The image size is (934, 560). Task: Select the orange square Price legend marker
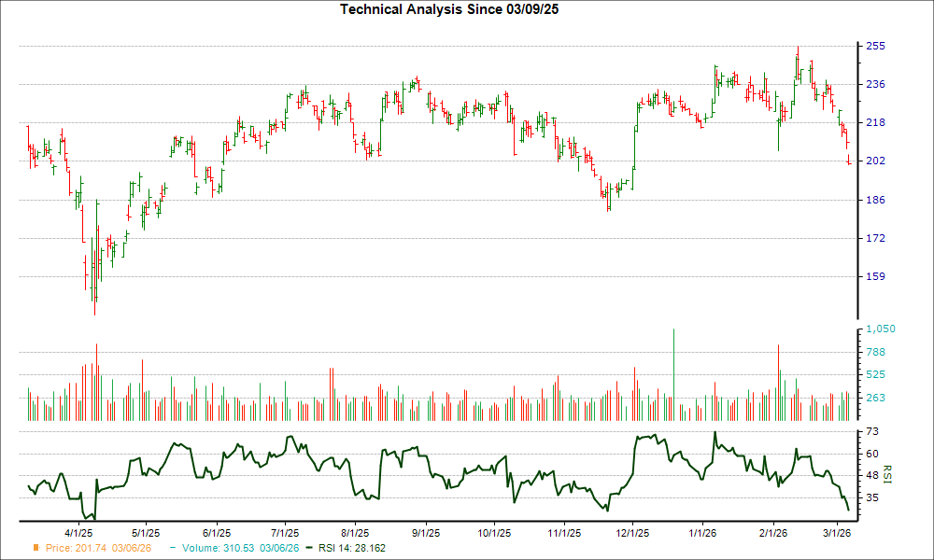pos(35,548)
